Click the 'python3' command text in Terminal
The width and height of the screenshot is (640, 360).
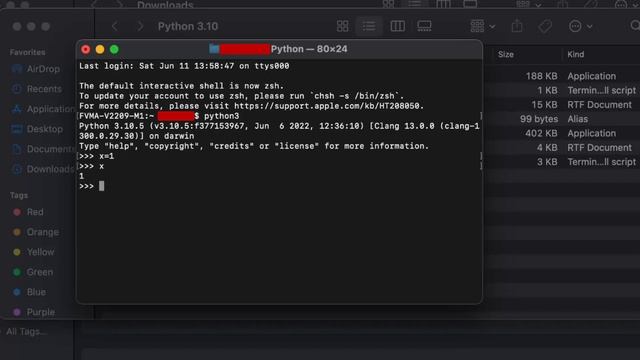(222, 116)
